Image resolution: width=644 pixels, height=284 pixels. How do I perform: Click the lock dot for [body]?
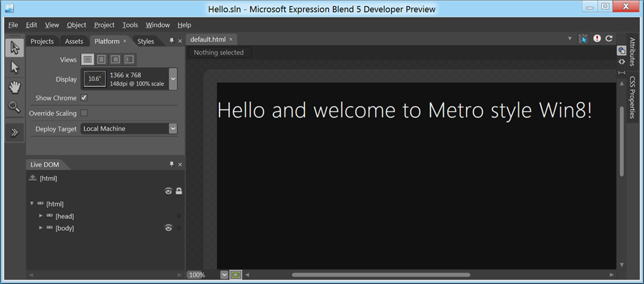[x=179, y=228]
